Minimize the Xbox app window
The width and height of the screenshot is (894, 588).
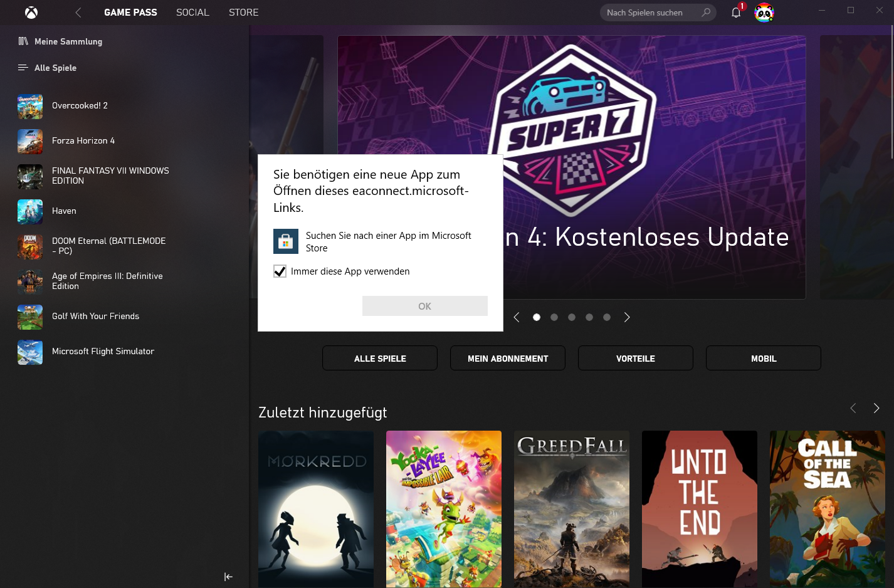822,11
